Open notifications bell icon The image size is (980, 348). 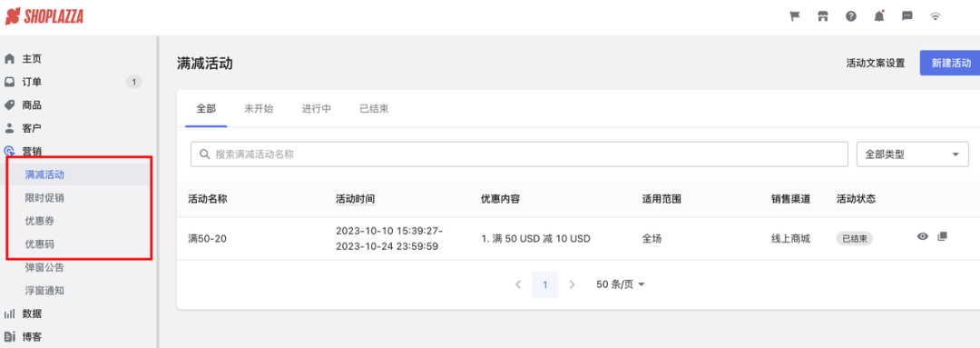tap(879, 16)
